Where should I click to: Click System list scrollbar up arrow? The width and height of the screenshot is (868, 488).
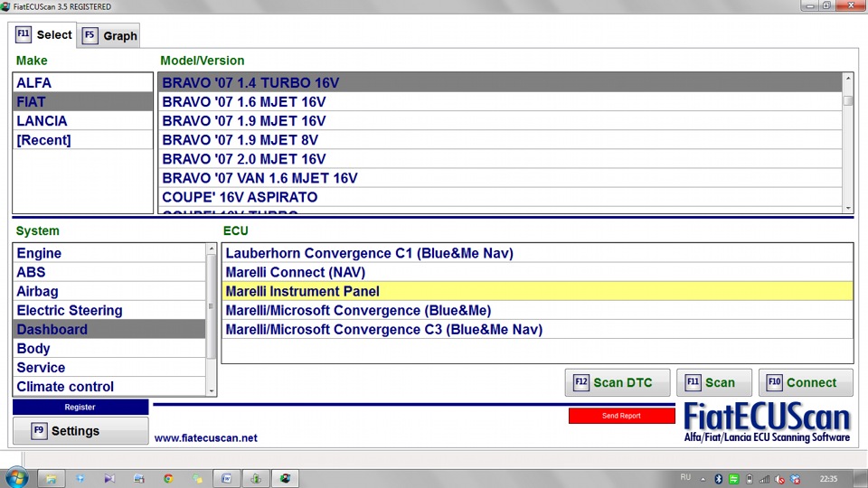click(211, 249)
